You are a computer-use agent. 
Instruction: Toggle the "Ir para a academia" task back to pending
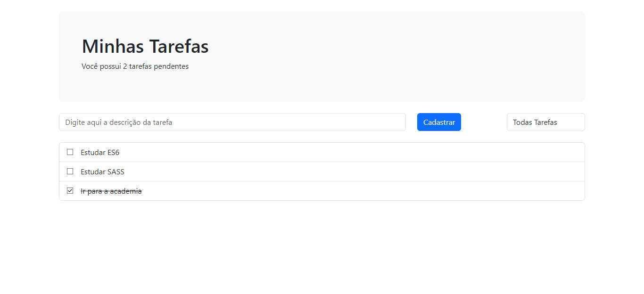tap(70, 190)
